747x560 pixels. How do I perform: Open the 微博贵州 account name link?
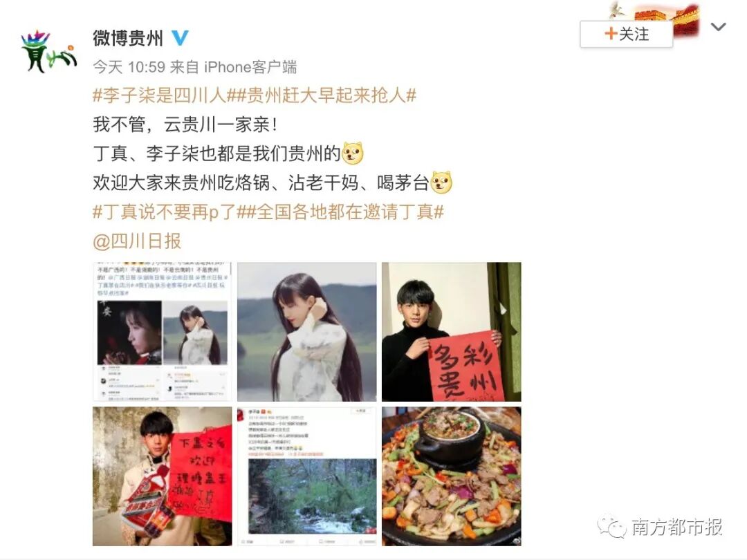click(128, 38)
